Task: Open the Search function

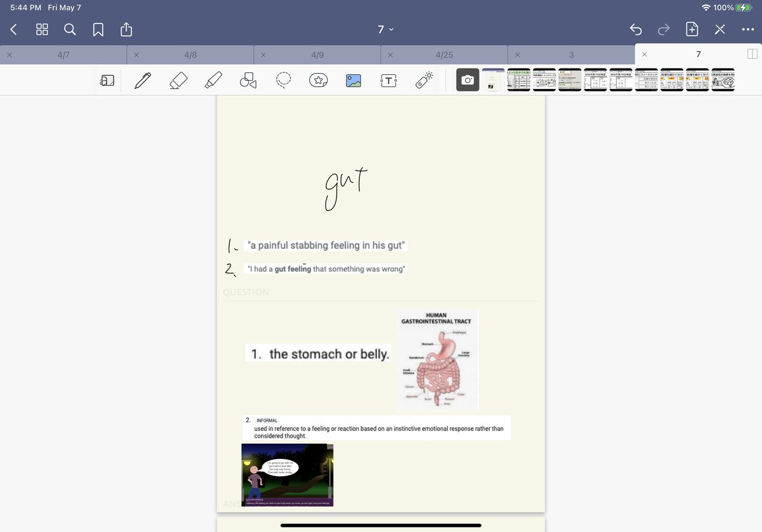Action: pyautogui.click(x=70, y=29)
